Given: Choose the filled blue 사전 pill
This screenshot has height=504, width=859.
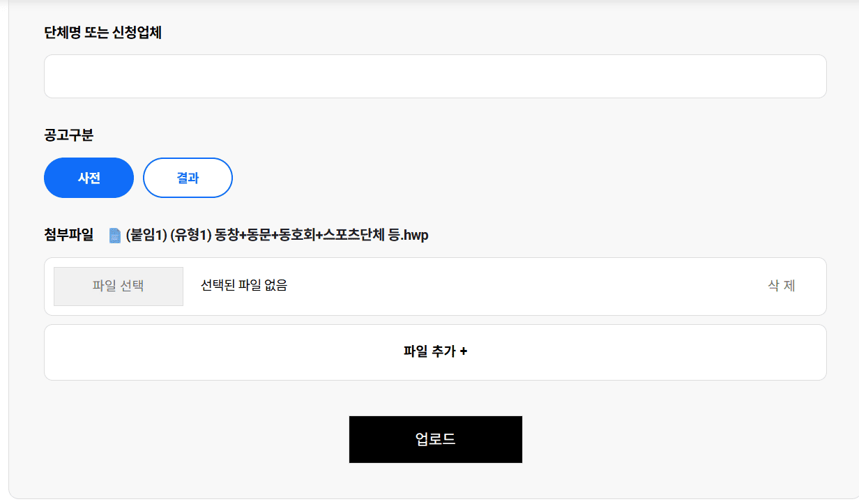Looking at the screenshot, I should (89, 178).
